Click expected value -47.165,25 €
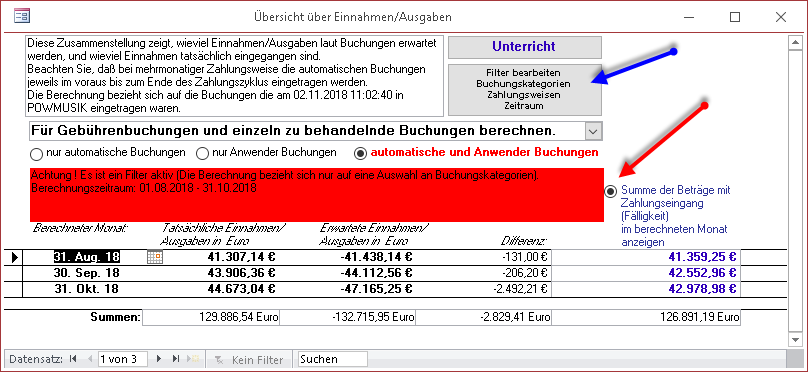 click(x=376, y=289)
